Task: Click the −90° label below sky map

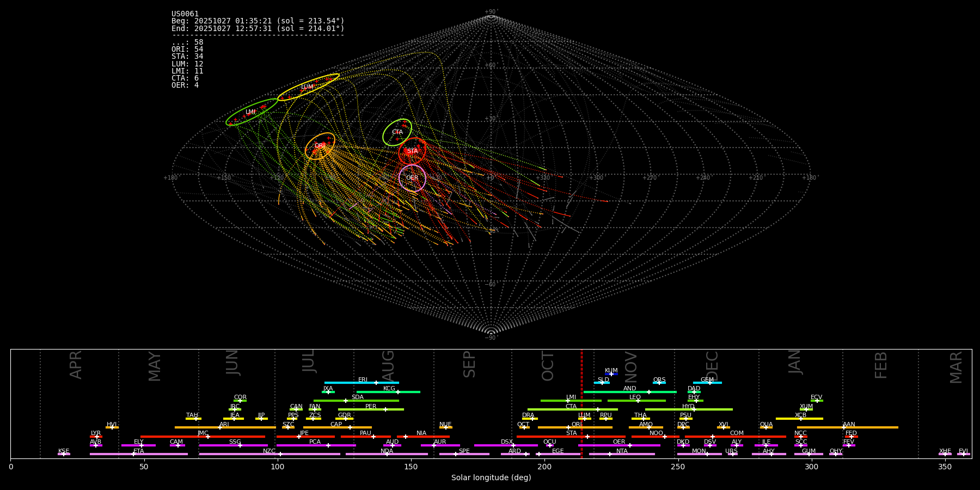Action: click(491, 338)
